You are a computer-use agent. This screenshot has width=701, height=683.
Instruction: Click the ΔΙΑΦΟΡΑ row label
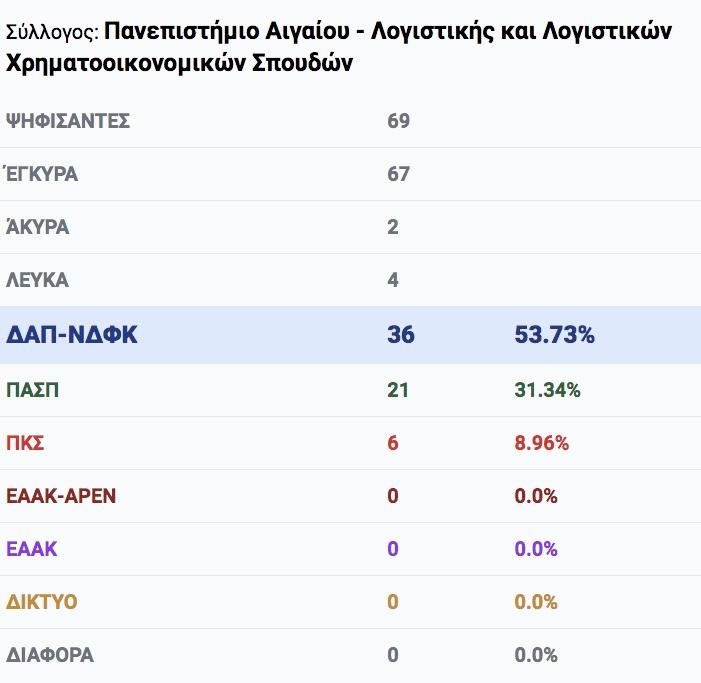50,655
